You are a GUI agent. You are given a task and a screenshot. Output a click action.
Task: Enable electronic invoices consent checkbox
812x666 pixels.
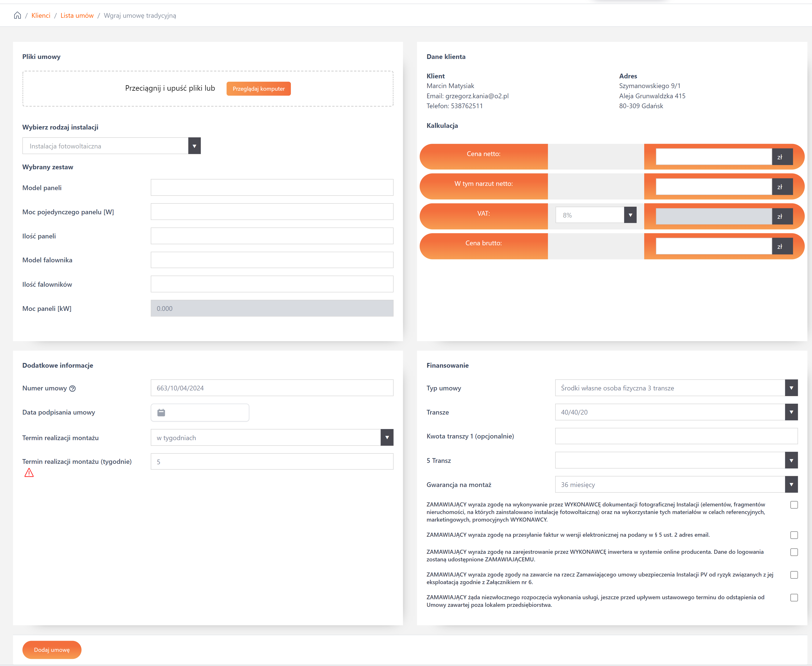click(794, 535)
